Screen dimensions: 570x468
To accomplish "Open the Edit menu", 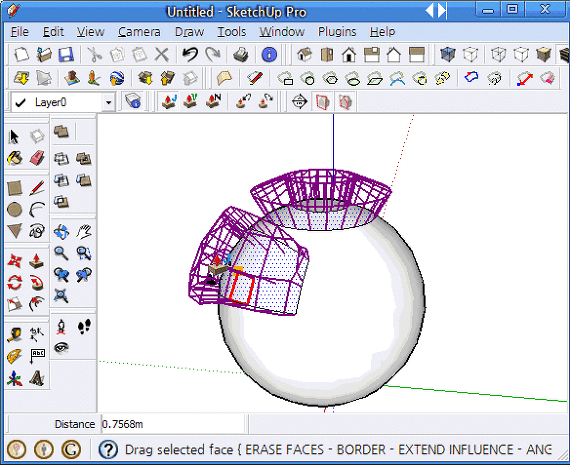I will (x=53, y=32).
